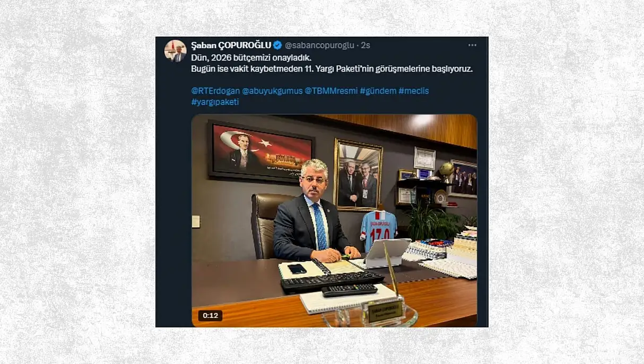The width and height of the screenshot is (644, 364).
Task: Open the tweet's three-dot more options menu
Action: pos(472,45)
